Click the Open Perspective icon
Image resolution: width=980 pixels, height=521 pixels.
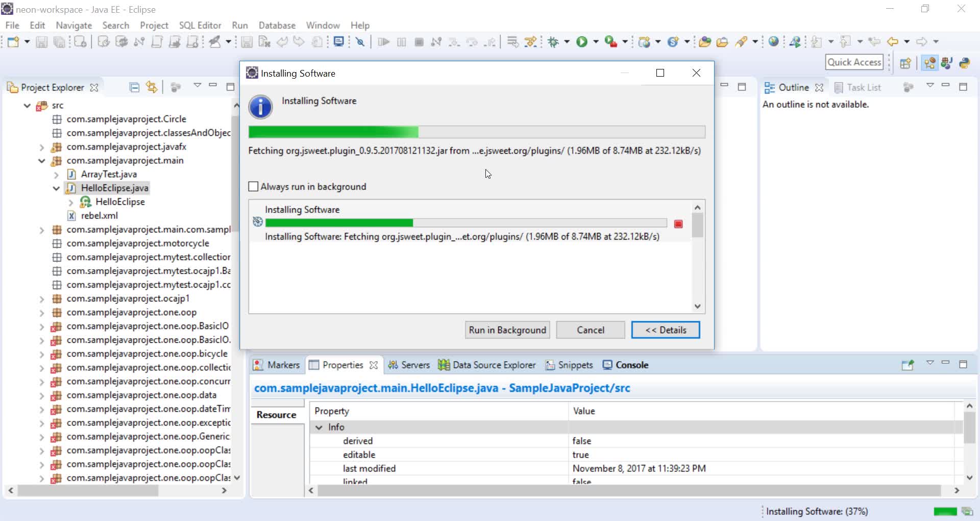(906, 62)
